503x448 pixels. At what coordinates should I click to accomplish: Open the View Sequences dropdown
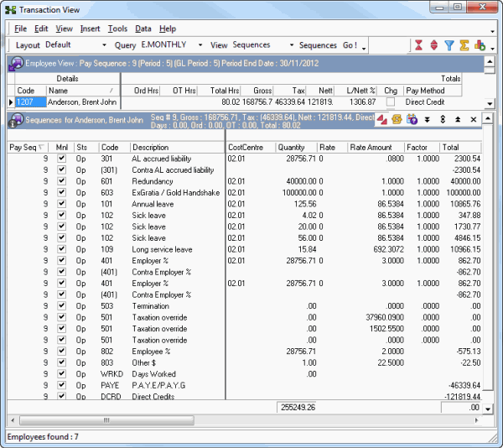tap(292, 45)
